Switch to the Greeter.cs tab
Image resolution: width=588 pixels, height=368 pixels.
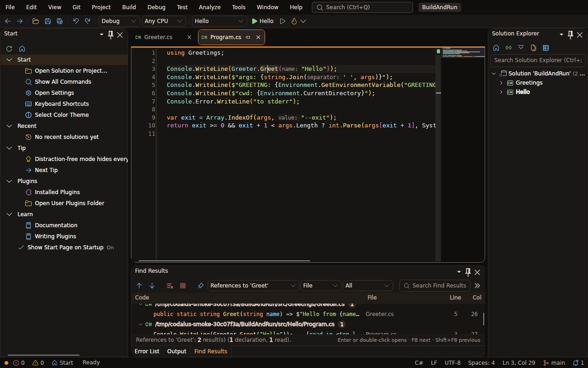click(158, 37)
